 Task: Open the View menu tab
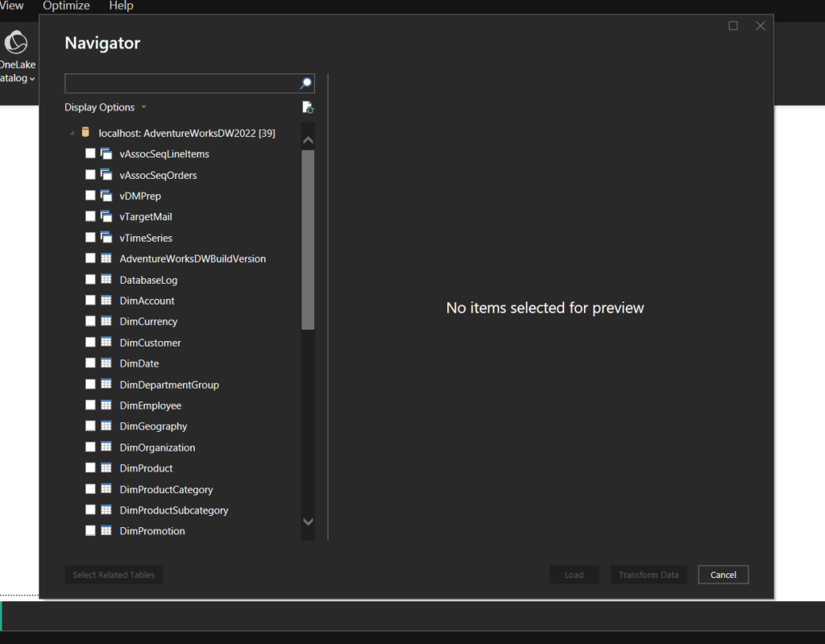coord(11,6)
